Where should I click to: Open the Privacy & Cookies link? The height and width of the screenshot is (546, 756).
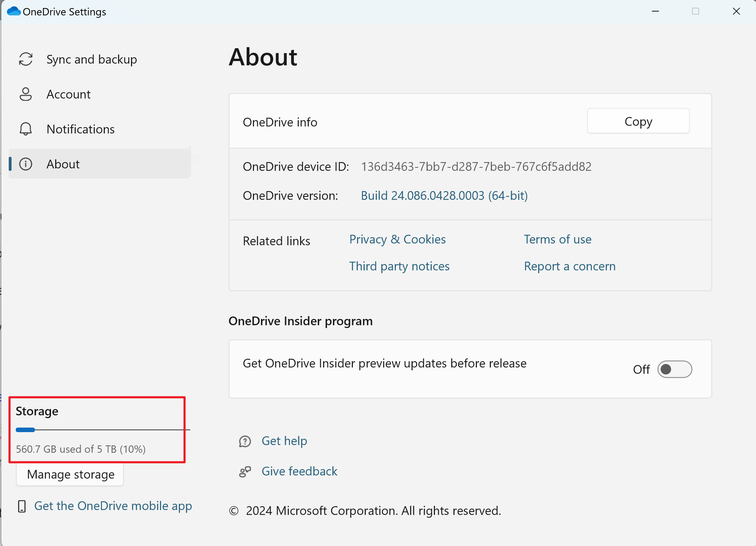(x=398, y=239)
